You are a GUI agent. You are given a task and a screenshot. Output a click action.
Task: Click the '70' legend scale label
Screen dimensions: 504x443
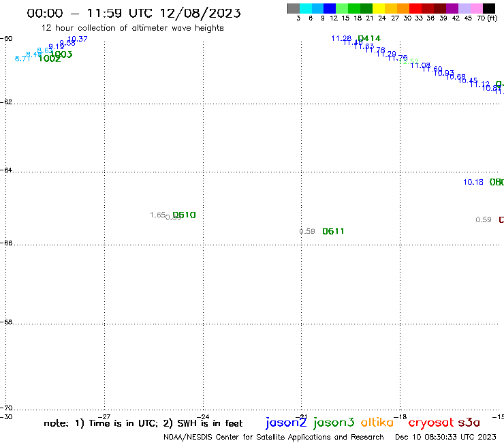pos(481,18)
